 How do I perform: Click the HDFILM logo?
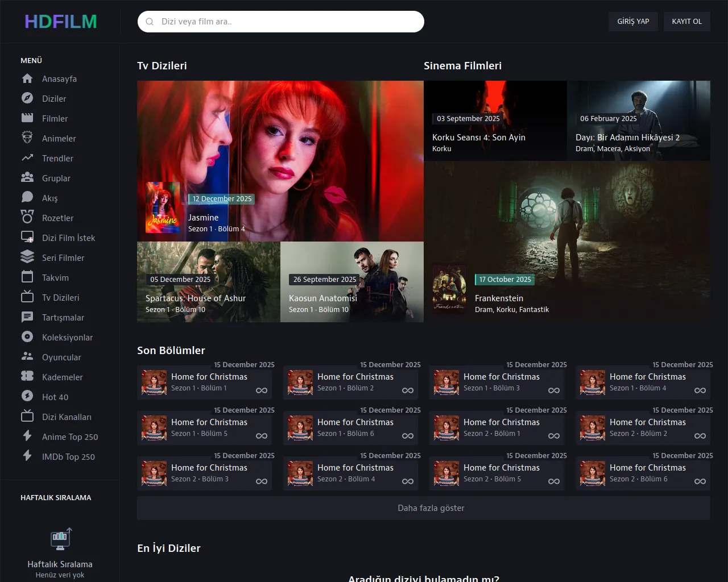tap(60, 22)
